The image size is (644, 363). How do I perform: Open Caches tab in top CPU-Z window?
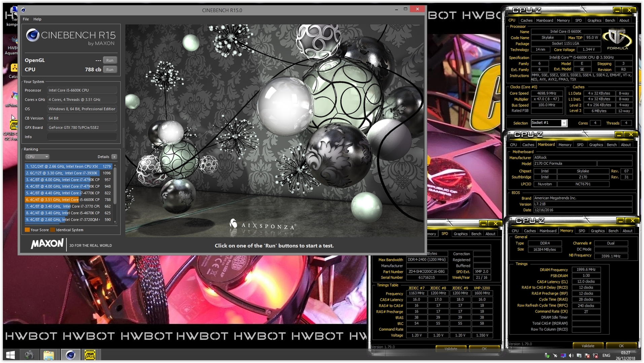pyautogui.click(x=526, y=21)
